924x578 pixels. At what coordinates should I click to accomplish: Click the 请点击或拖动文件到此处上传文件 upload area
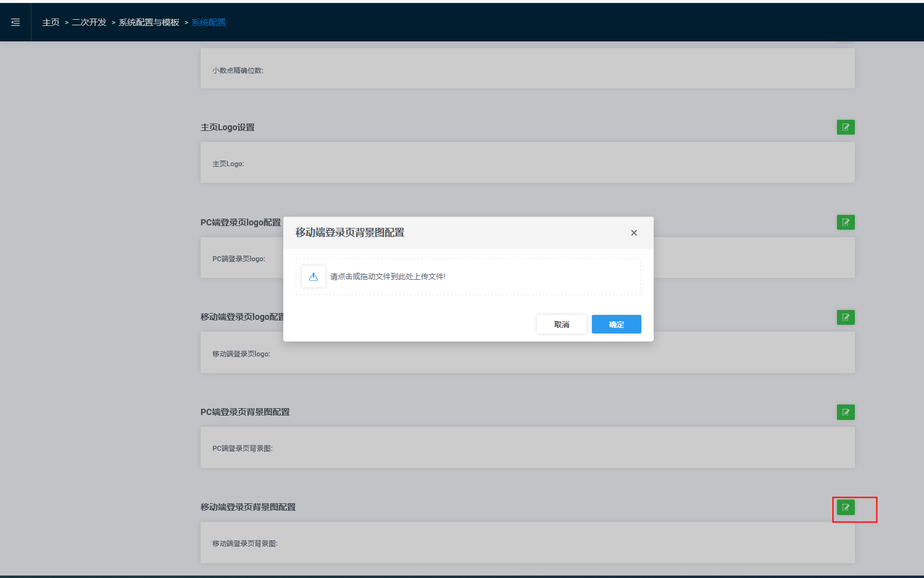coord(468,277)
